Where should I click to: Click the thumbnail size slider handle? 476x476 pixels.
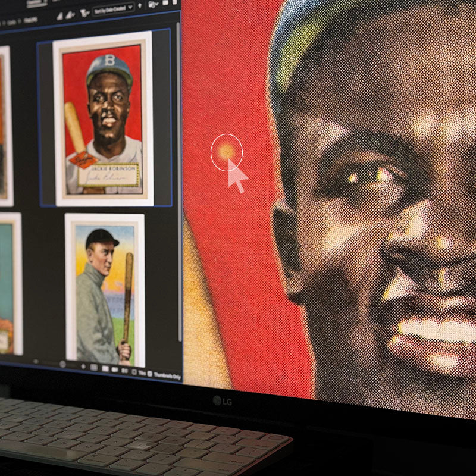point(62,364)
